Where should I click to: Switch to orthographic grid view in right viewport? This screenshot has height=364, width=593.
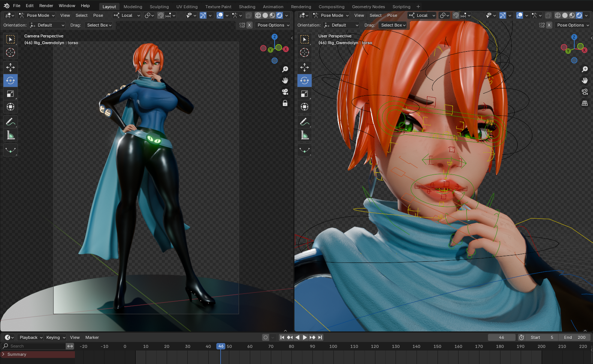click(x=585, y=103)
